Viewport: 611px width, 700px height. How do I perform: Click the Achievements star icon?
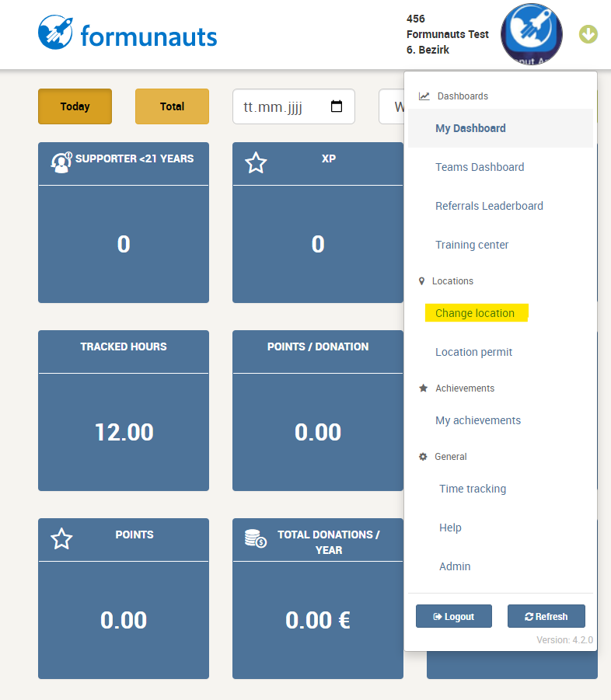(424, 388)
